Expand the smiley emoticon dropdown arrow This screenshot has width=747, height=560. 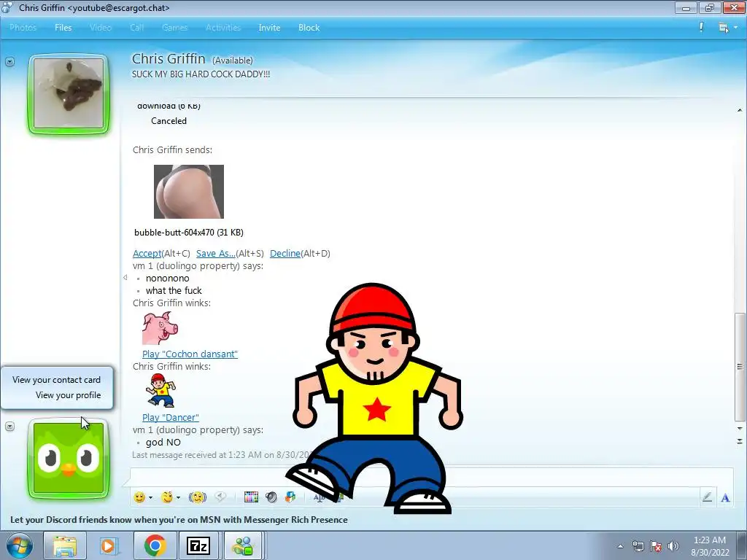[150, 498]
